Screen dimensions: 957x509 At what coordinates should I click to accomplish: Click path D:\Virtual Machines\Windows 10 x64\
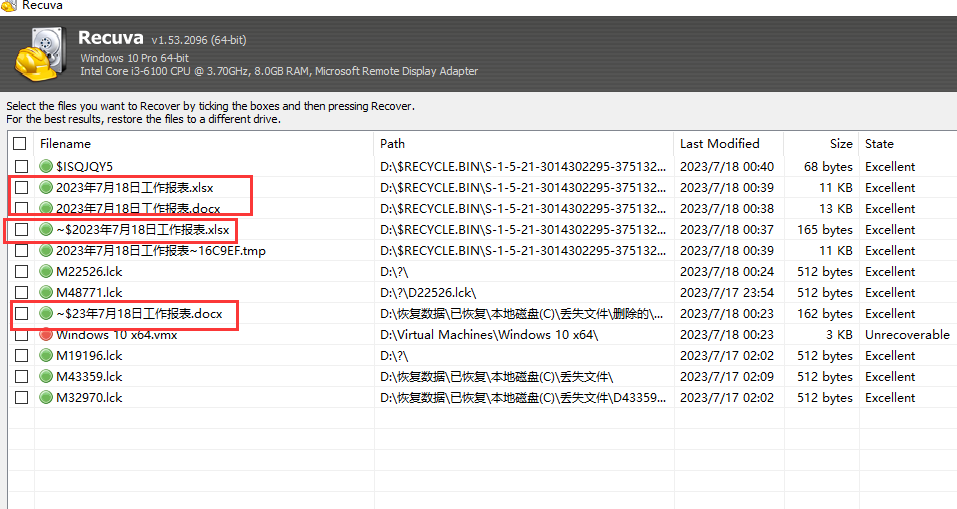click(489, 334)
